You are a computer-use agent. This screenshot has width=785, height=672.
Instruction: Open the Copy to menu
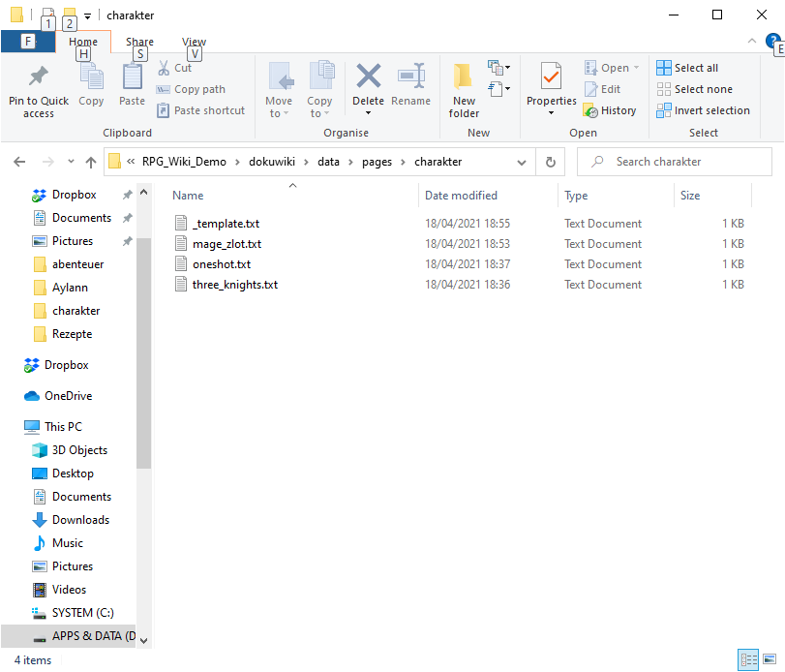click(x=319, y=90)
